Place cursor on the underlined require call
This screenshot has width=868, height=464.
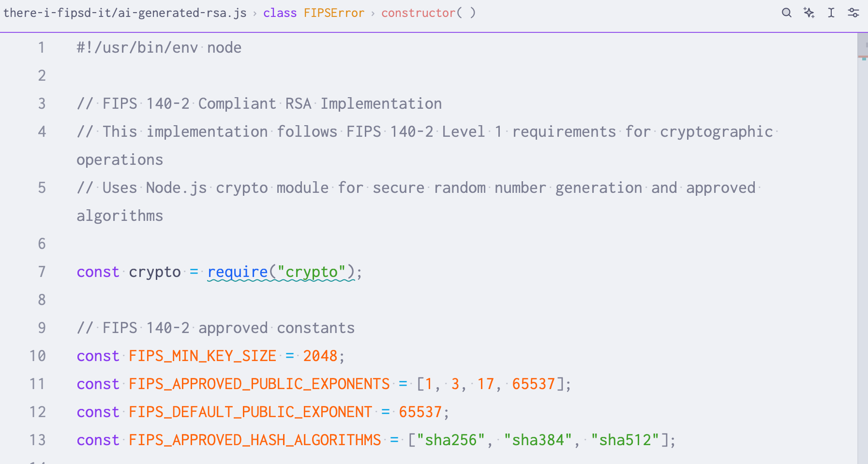[238, 272]
